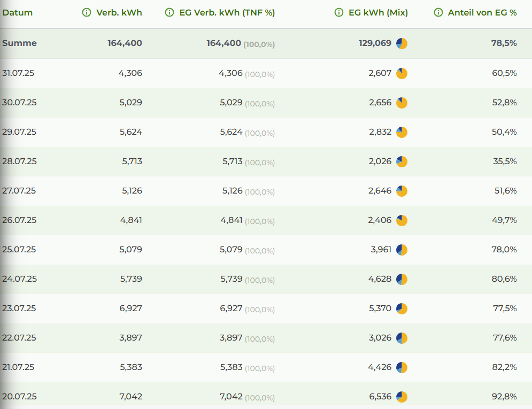Click the mix pie chart for 26.07.25
Image resolution: width=532 pixels, height=409 pixels.
tap(402, 220)
